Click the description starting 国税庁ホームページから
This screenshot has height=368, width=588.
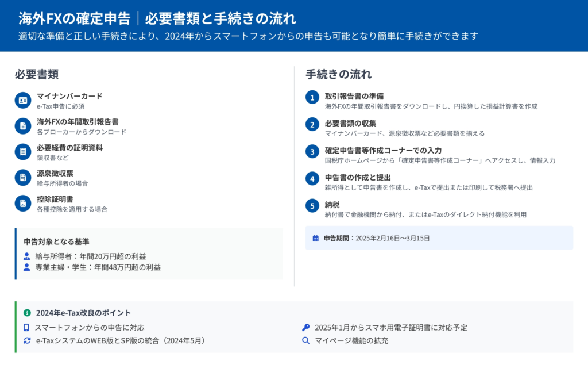440,160
